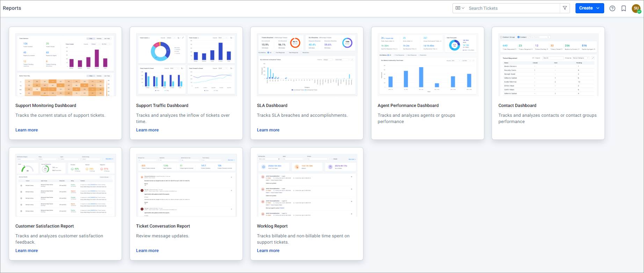Click Learn more under SLA Dashboard
644x273 pixels.
(x=268, y=130)
